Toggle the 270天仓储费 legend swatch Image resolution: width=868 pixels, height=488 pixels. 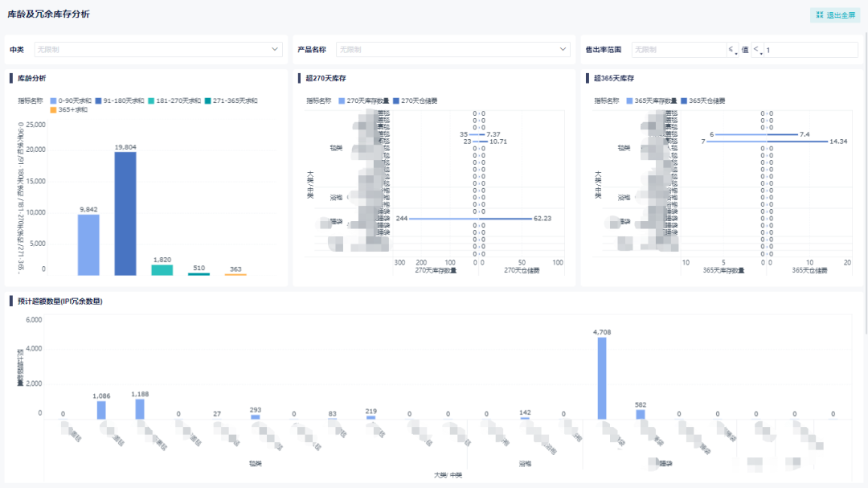click(x=395, y=100)
